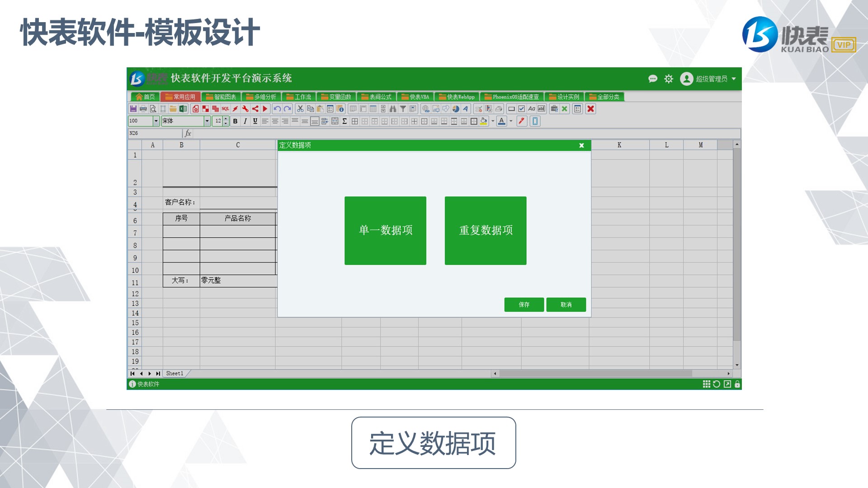868x488 pixels.
Task: Click the scissors cut icon
Action: [x=300, y=109]
